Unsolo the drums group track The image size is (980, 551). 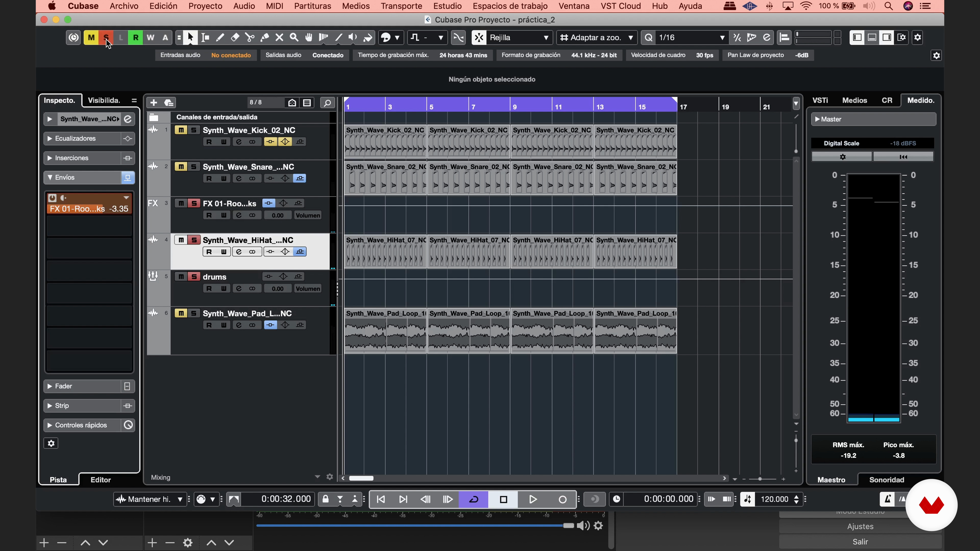tap(194, 277)
